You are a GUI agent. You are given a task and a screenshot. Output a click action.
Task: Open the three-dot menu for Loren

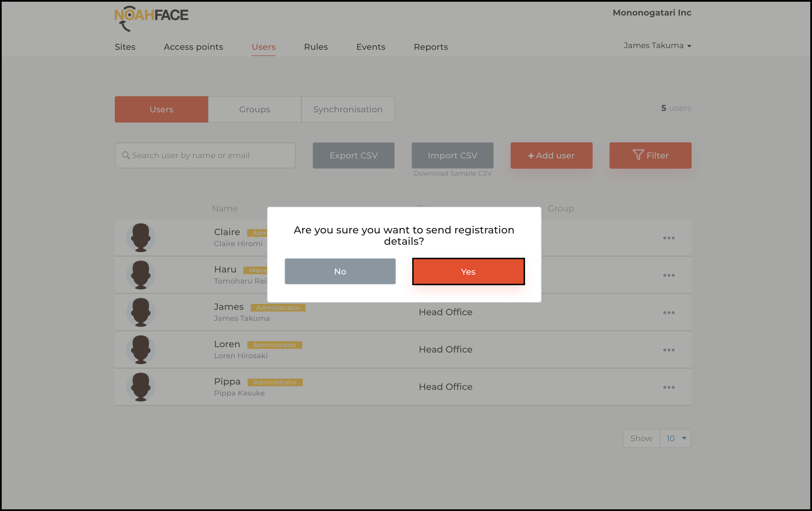668,350
